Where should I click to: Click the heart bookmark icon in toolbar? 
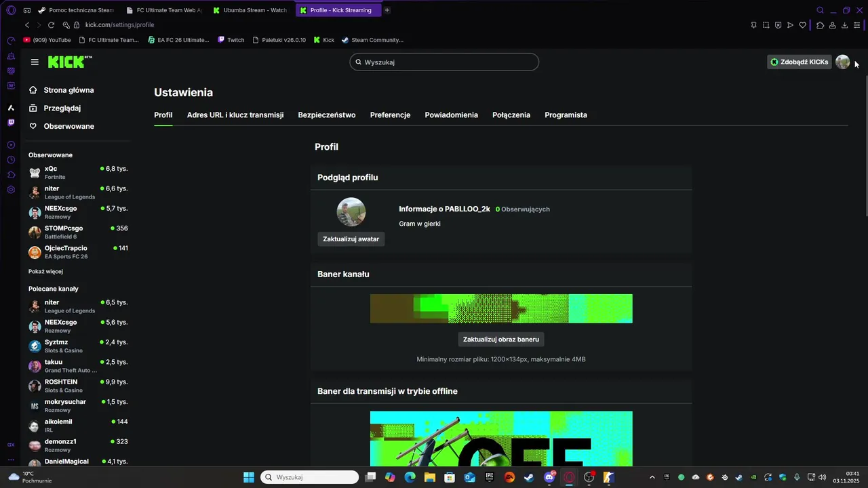click(802, 25)
